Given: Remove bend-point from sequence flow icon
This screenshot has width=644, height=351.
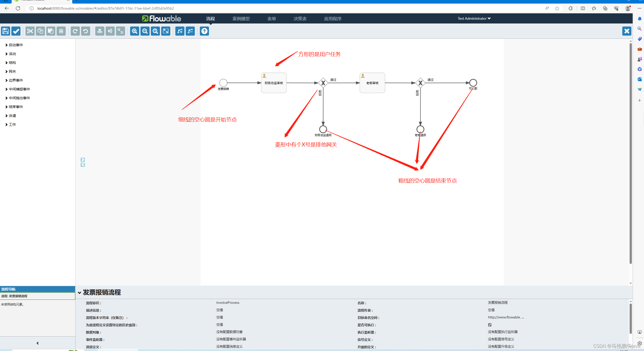Looking at the screenshot, I should (190, 31).
